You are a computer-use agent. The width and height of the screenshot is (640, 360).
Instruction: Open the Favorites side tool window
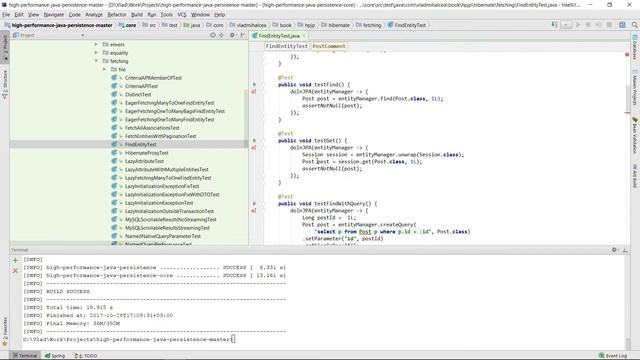(5, 331)
